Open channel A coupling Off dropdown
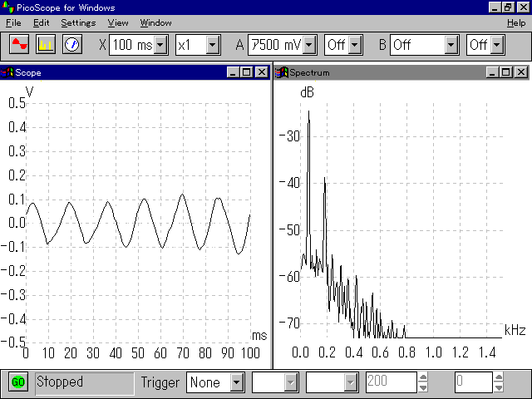This screenshot has width=532, height=399. 355,44
